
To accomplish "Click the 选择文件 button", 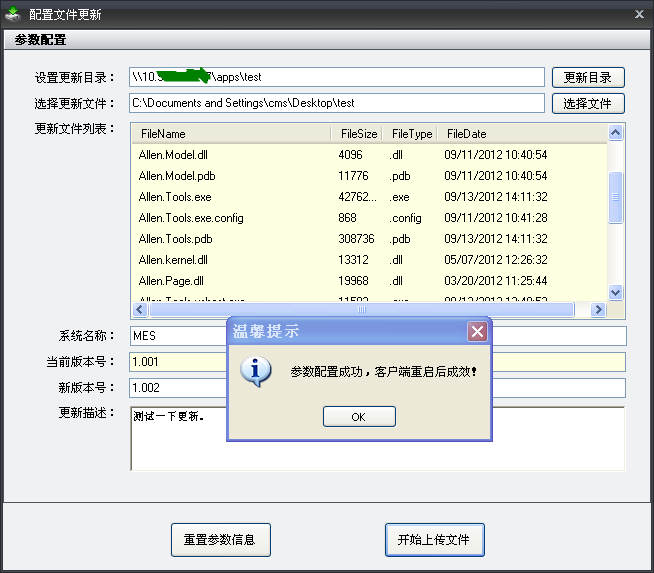I will click(x=588, y=103).
